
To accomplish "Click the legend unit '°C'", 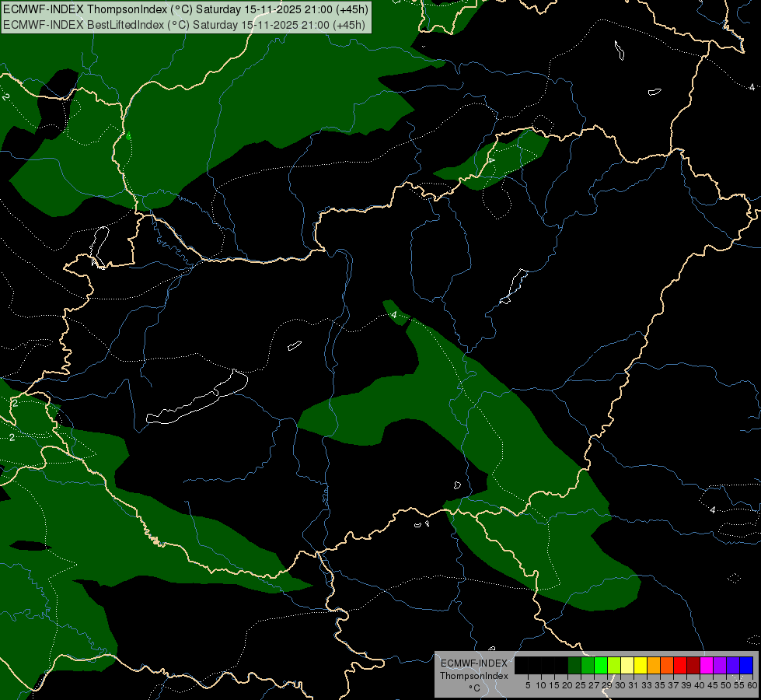I will [x=474, y=688].
